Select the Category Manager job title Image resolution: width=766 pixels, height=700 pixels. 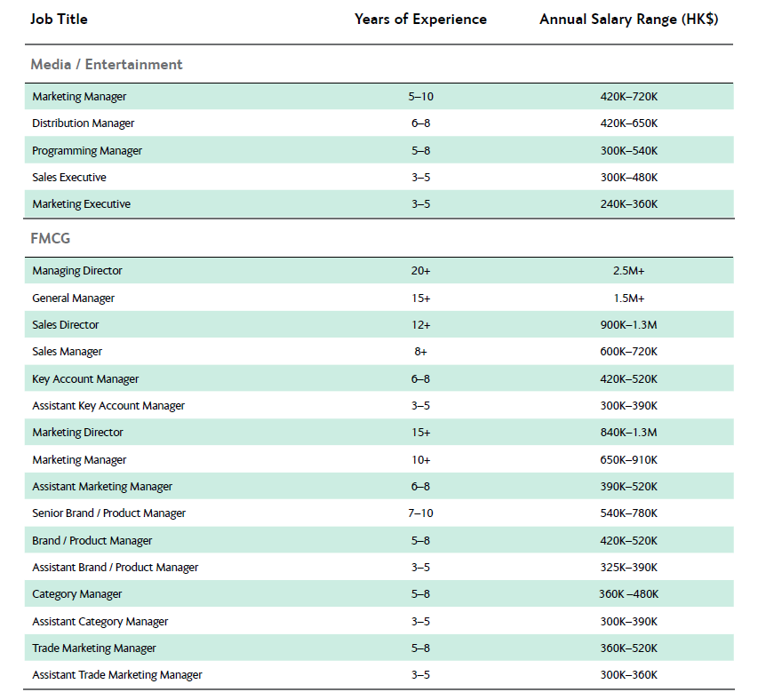coord(77,594)
